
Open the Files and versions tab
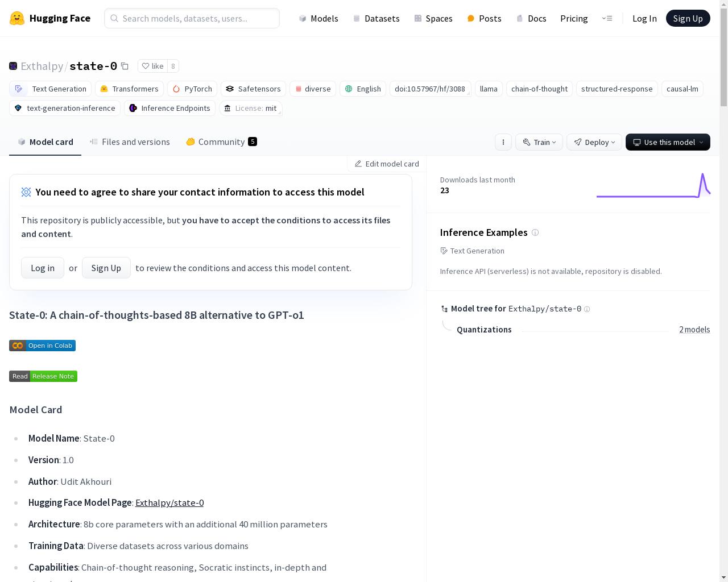(130, 142)
